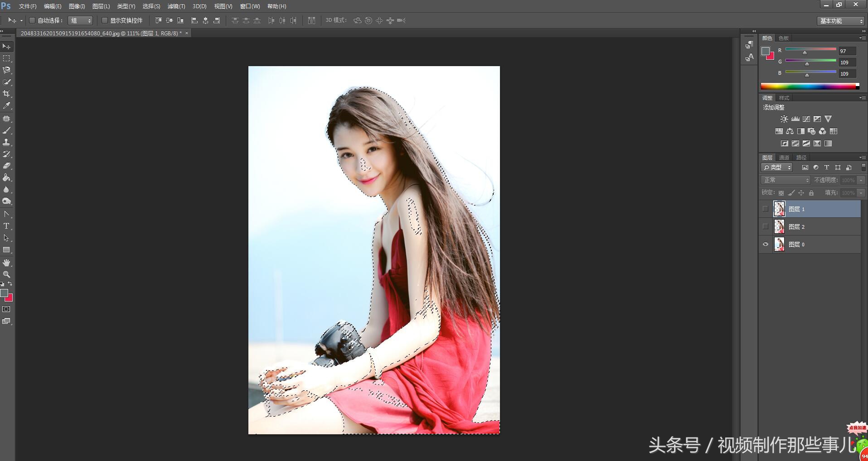Open the blend mode 正常 dropdown

[785, 180]
